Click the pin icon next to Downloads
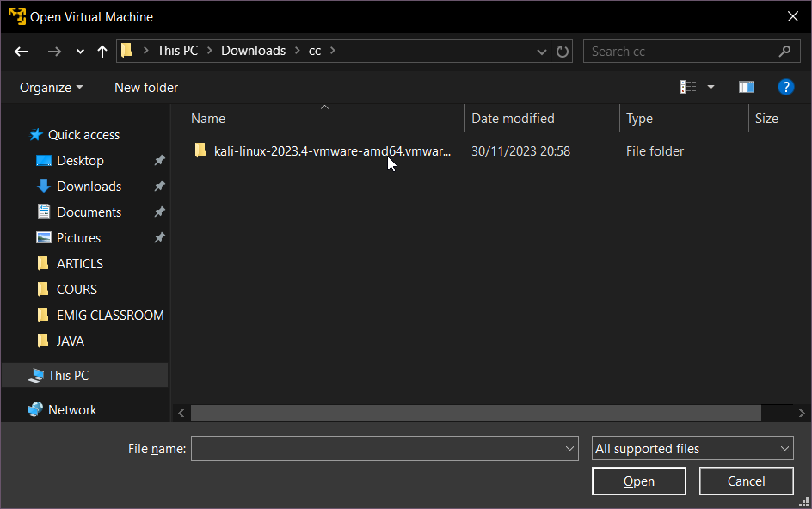 tap(160, 186)
